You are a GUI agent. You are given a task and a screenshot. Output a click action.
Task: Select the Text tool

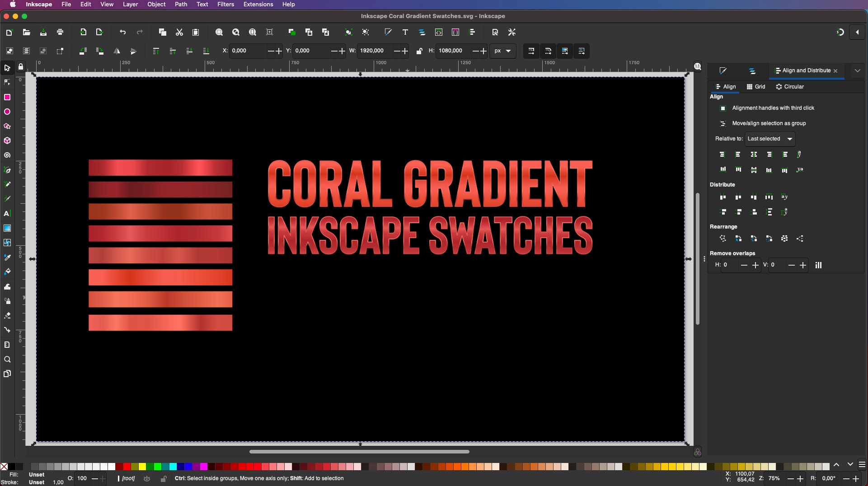tap(7, 214)
